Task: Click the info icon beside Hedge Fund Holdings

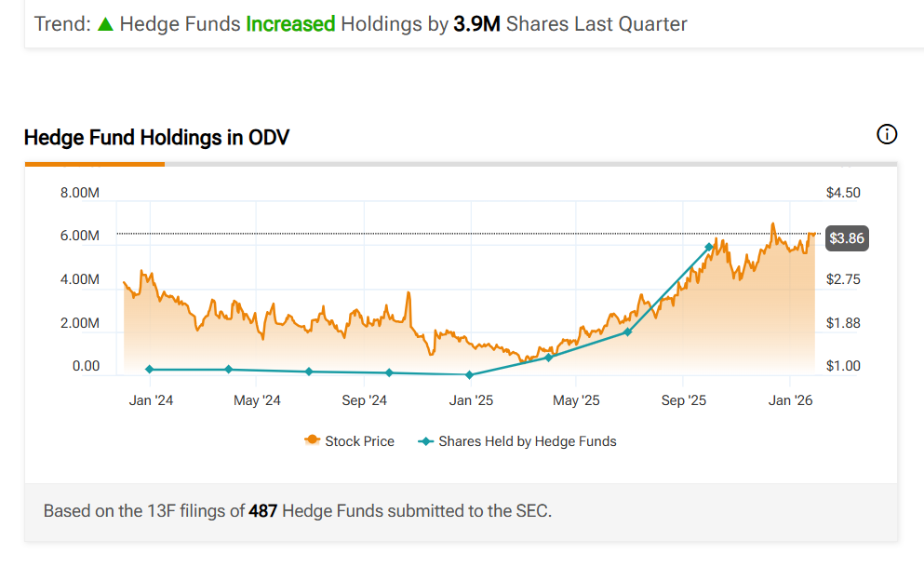Action: pos(887,135)
